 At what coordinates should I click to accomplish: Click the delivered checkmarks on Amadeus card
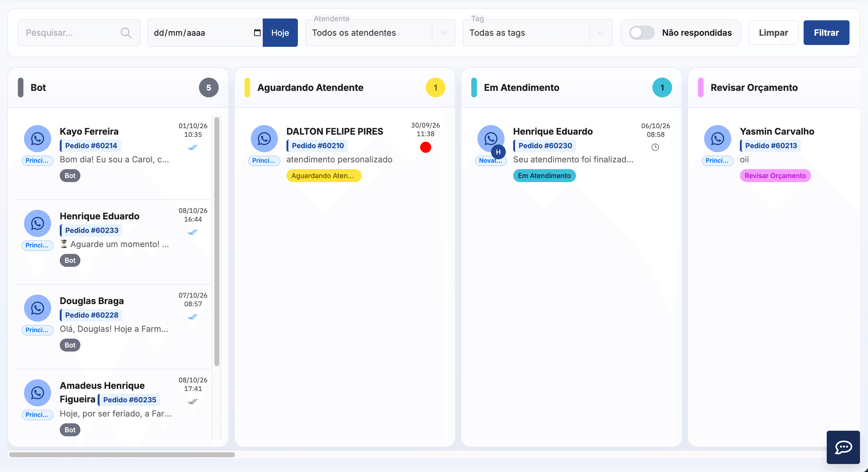193,401
